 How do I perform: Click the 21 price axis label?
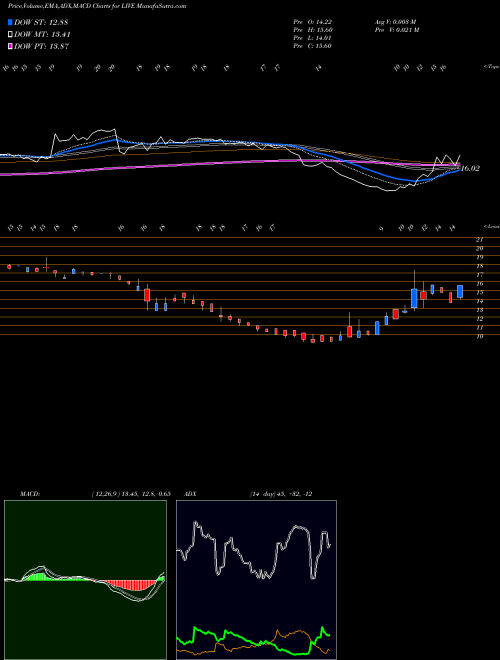coord(479,240)
